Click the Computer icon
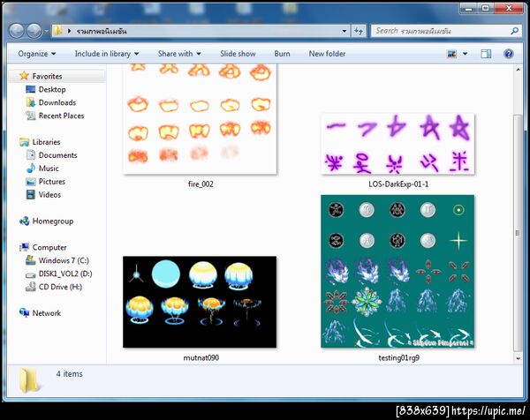The width and height of the screenshot is (530, 420). point(24,247)
